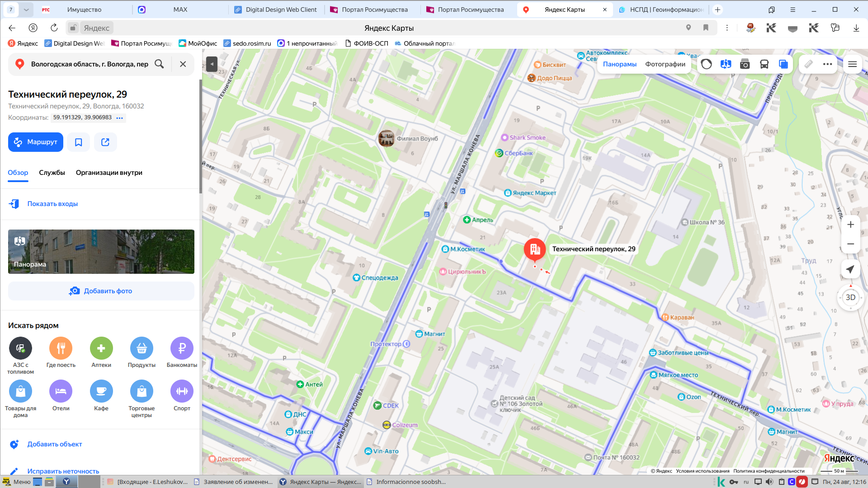Click the Добавить фото button
This screenshot has height=488, width=868.
101,291
